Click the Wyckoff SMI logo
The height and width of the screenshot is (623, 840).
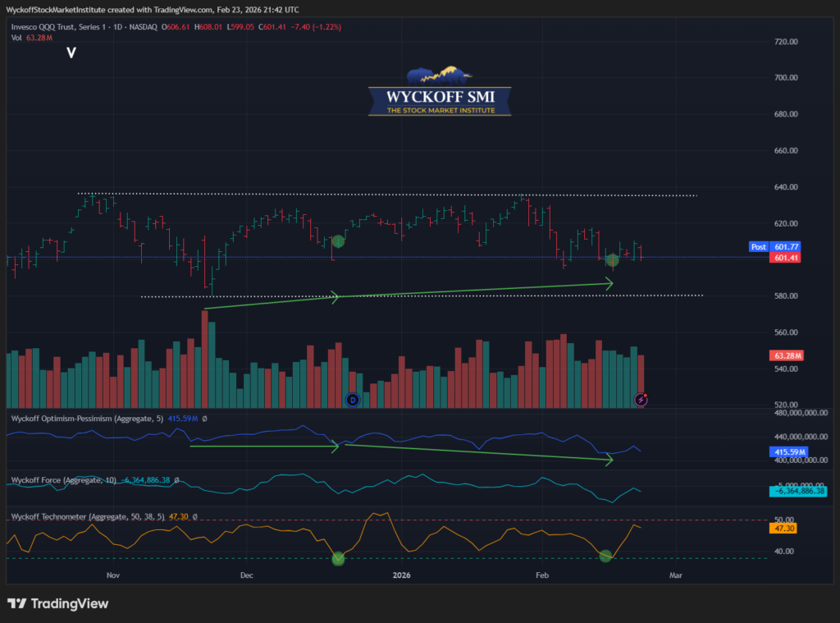click(x=439, y=92)
